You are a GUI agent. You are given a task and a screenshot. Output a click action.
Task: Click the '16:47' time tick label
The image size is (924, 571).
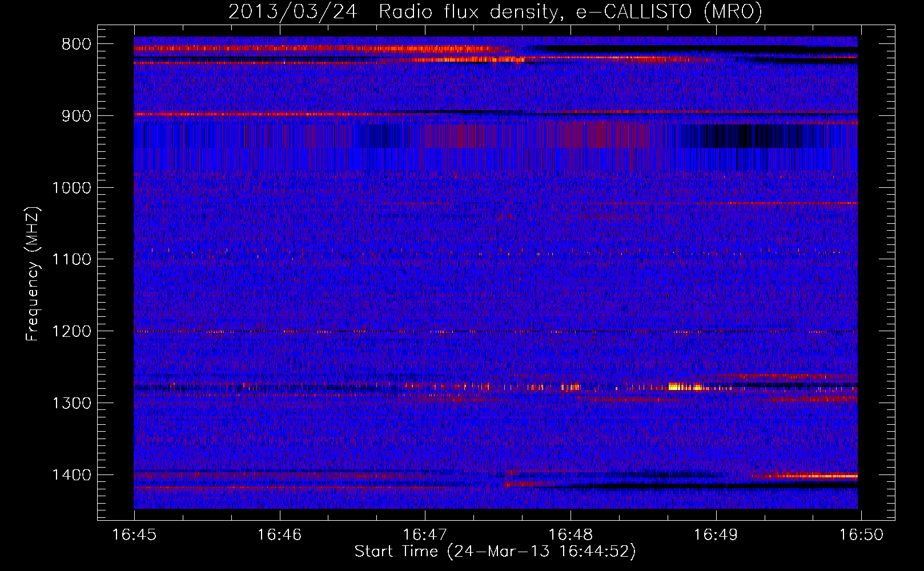425,535
